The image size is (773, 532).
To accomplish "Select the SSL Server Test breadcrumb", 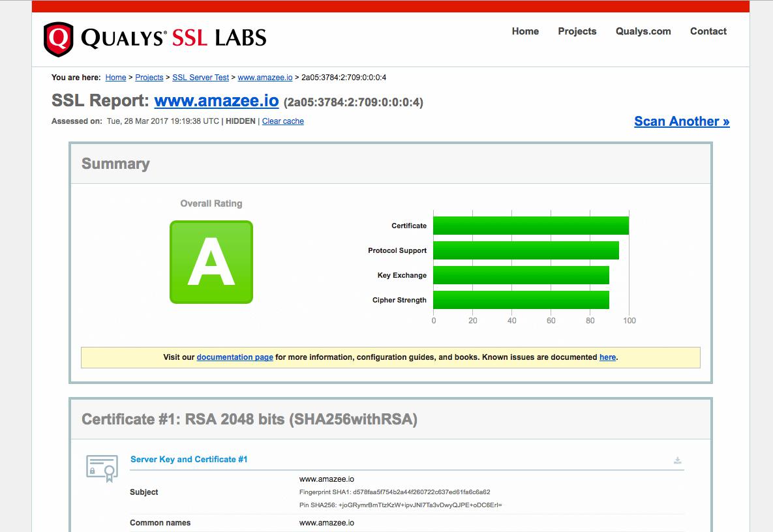I will click(200, 78).
